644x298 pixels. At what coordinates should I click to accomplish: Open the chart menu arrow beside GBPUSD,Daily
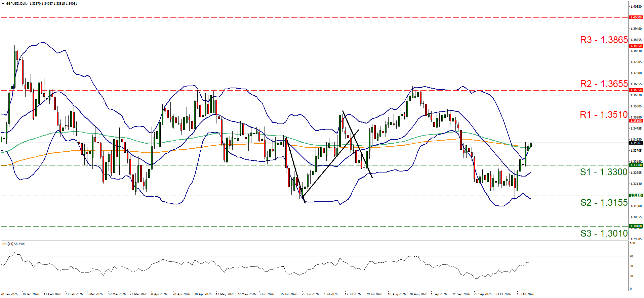tap(3, 4)
